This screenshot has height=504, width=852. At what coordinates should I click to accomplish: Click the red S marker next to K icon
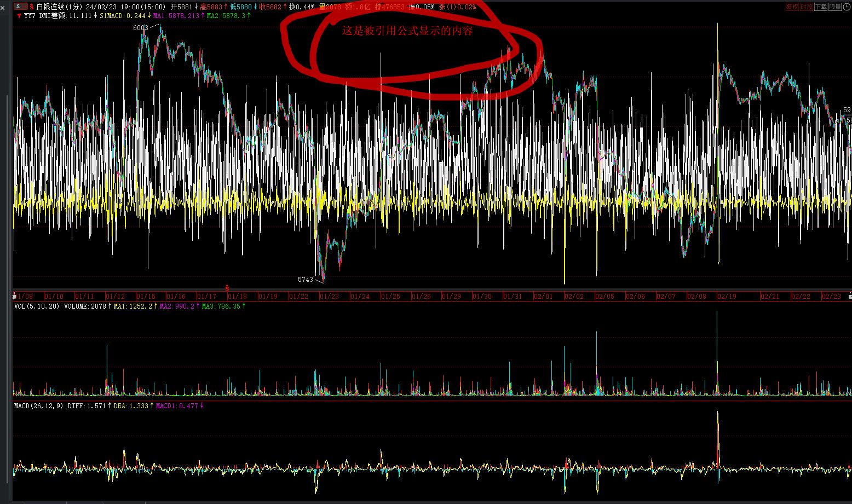pos(31,7)
